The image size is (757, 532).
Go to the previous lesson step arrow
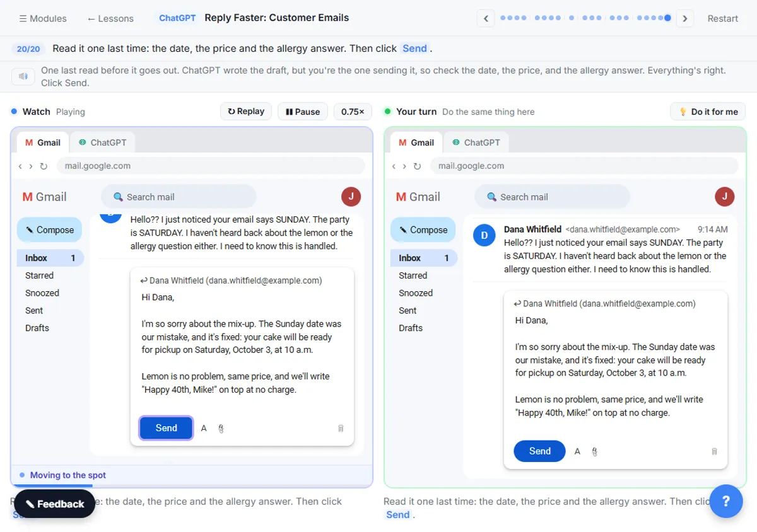(486, 18)
